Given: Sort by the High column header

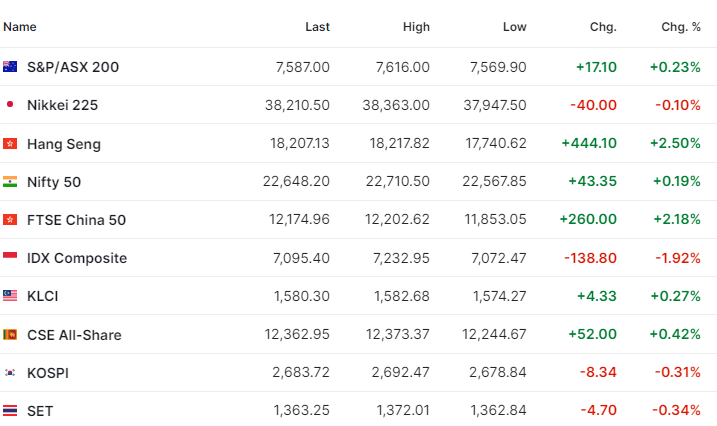Looking at the screenshot, I should click(416, 27).
